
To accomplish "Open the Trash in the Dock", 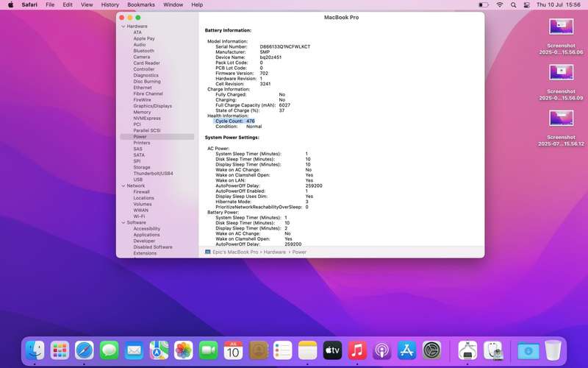I will (553, 350).
